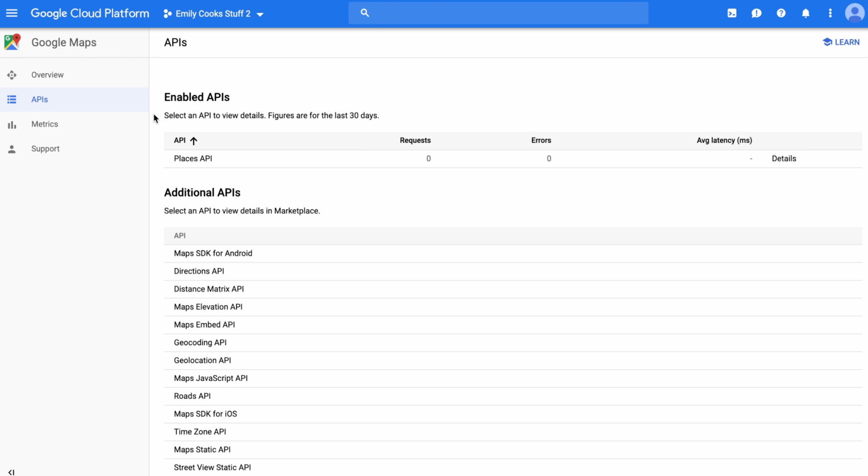This screenshot has height=476, width=868.
Task: Activate Cloud Shell icon
Action: coord(732,13)
